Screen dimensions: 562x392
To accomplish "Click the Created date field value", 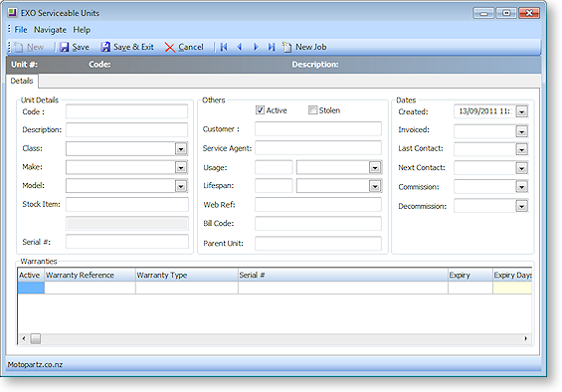I will coord(485,111).
